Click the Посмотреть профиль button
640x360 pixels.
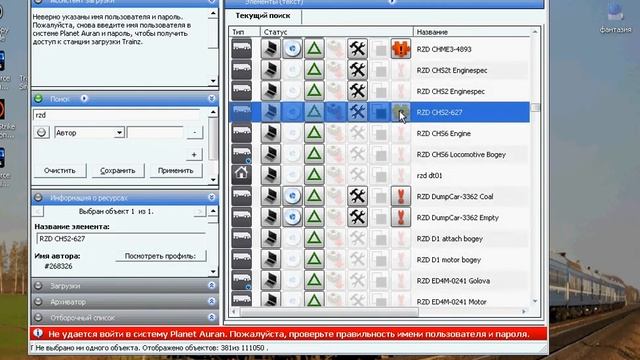tap(160, 256)
